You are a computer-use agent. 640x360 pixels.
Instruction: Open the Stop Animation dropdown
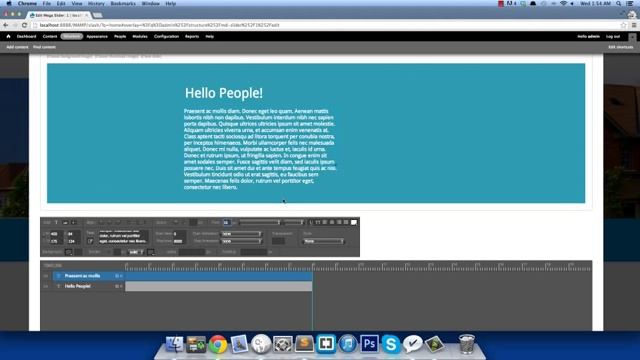[x=241, y=241]
